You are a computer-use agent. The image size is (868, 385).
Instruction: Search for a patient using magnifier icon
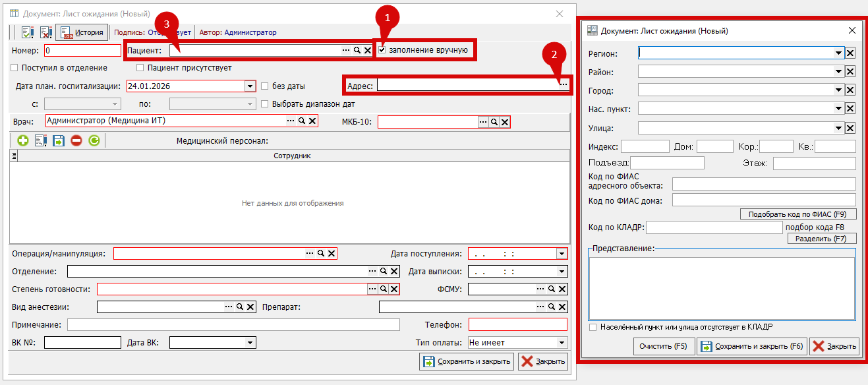point(357,50)
